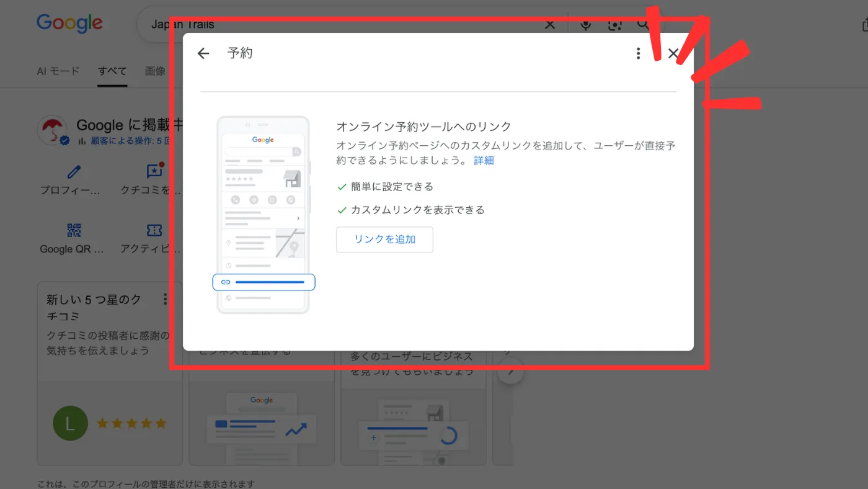Click the business profile avatar
Viewport: 868px width, 489px height.
(x=53, y=131)
